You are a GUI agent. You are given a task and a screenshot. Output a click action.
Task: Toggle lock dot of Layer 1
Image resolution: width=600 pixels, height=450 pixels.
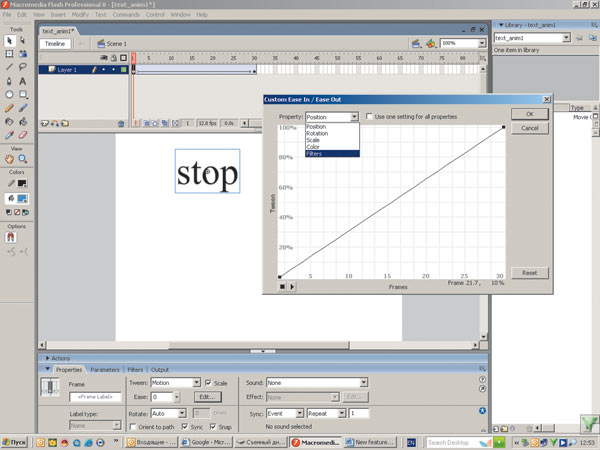[114, 70]
